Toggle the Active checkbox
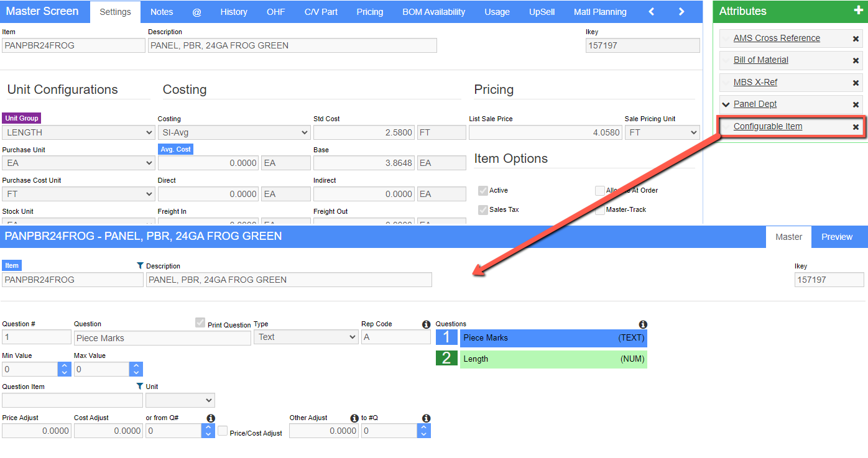868x458 pixels. (482, 191)
